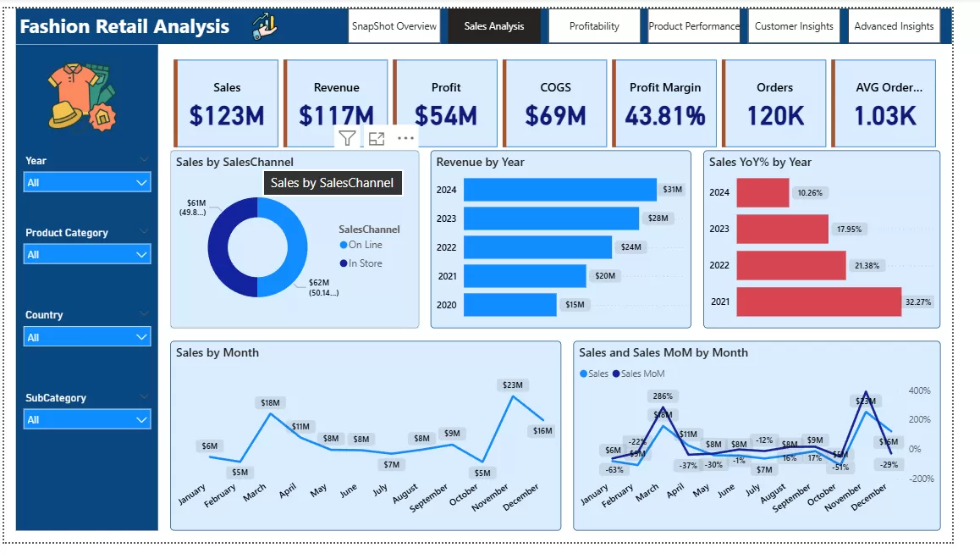This screenshot has height=559, width=980.
Task: Switch to the Profitability tab
Action: [594, 26]
